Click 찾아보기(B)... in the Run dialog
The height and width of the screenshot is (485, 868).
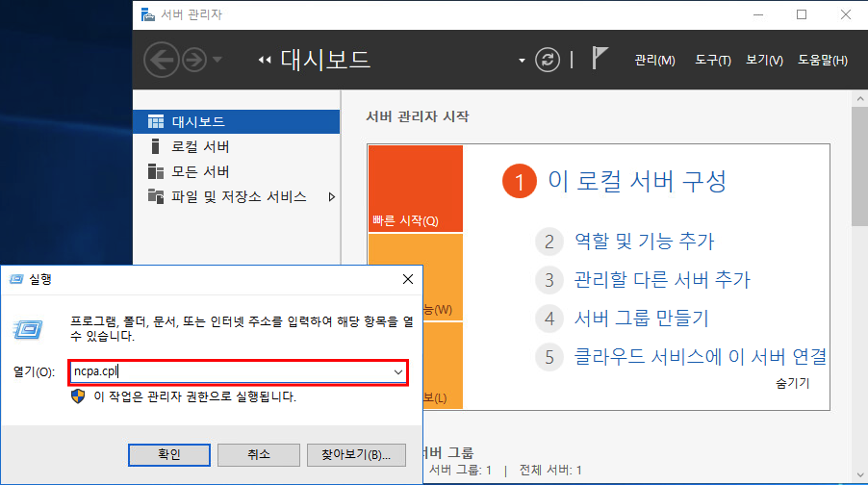(x=356, y=454)
